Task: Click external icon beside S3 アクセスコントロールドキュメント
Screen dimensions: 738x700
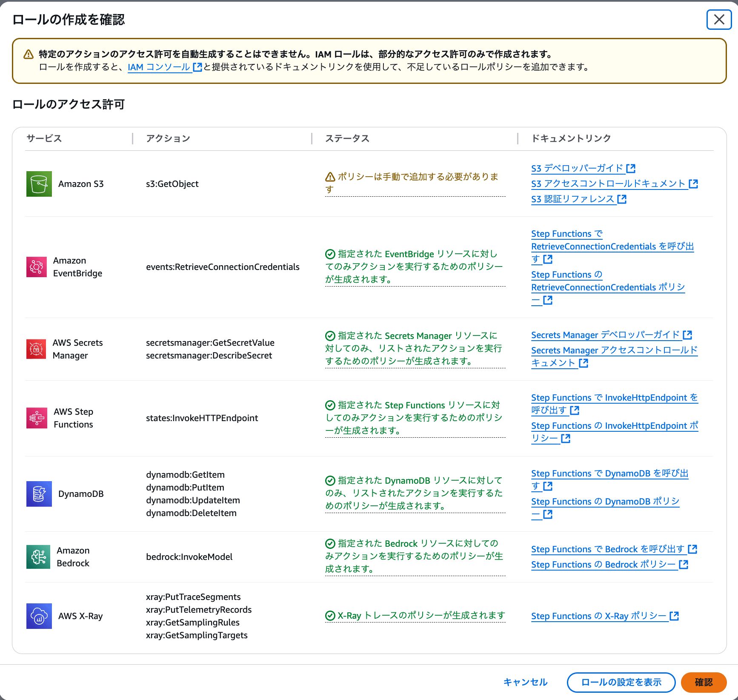Action: click(694, 184)
